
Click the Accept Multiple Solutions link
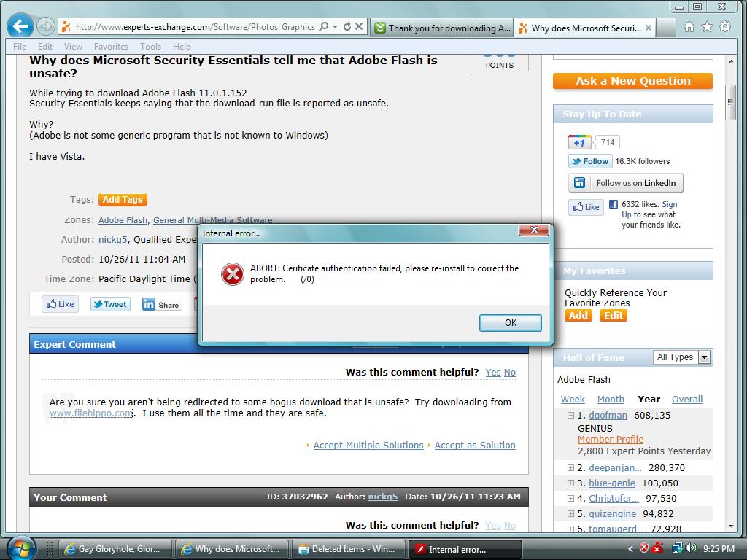368,446
